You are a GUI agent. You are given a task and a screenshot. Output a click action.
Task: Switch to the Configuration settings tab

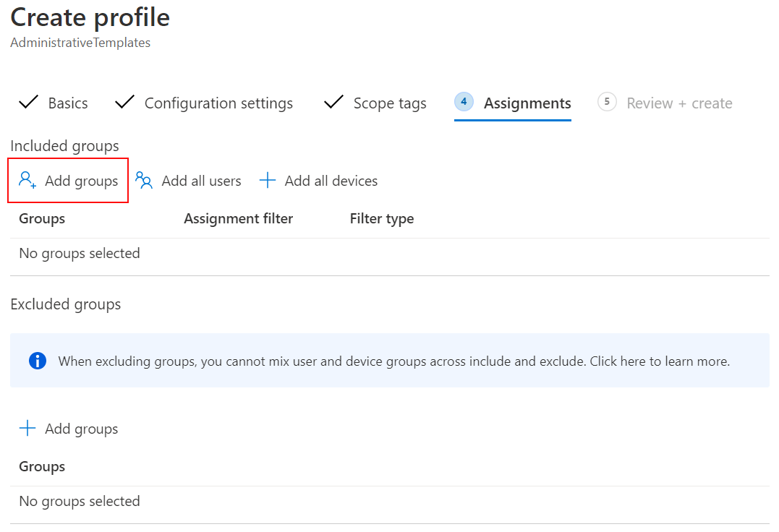click(x=218, y=103)
